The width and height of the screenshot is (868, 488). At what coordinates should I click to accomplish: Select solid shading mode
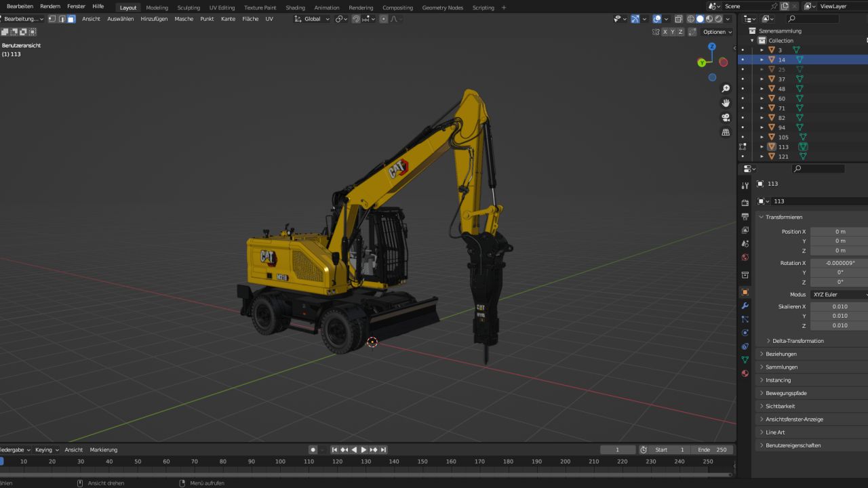701,19
